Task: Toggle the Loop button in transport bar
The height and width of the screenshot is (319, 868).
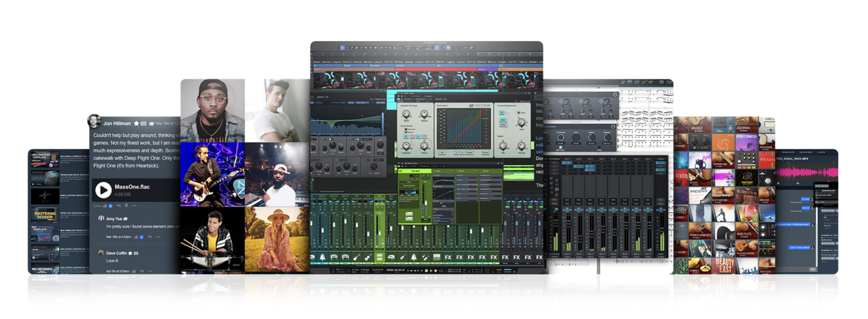Action: (441, 271)
